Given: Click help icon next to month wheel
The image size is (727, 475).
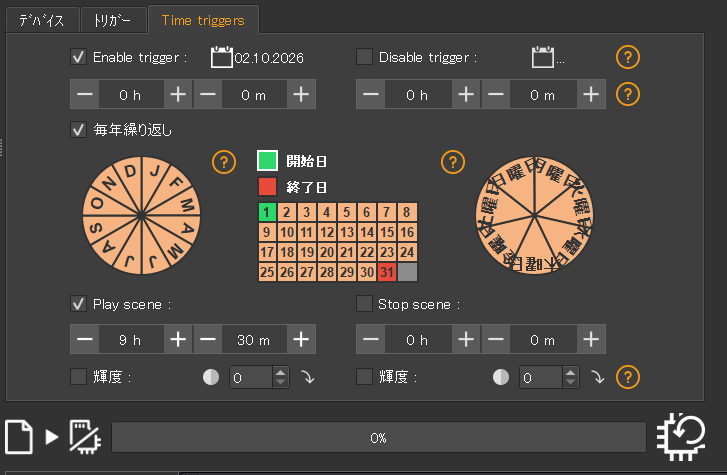Looking at the screenshot, I should [x=225, y=161].
